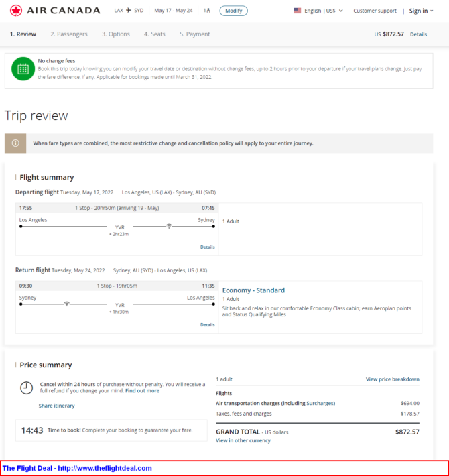Click the Share itinerary link
Image resolution: width=449 pixels, height=476 pixels.
pos(56,406)
